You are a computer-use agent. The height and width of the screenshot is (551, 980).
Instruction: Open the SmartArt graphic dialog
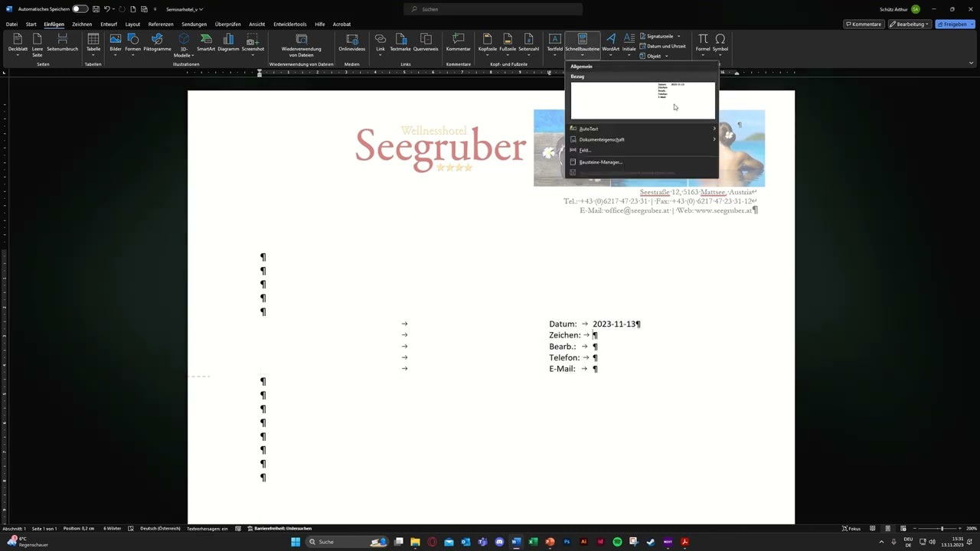[x=206, y=43]
